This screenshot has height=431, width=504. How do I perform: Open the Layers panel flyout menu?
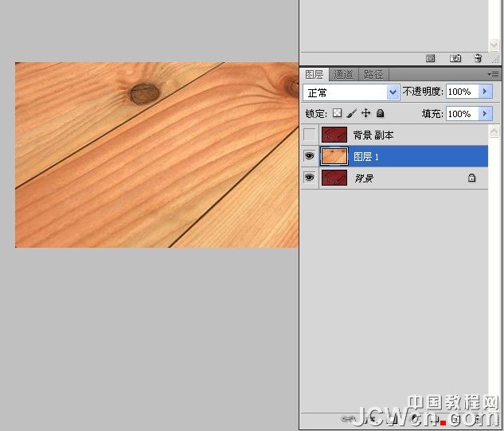(x=494, y=75)
